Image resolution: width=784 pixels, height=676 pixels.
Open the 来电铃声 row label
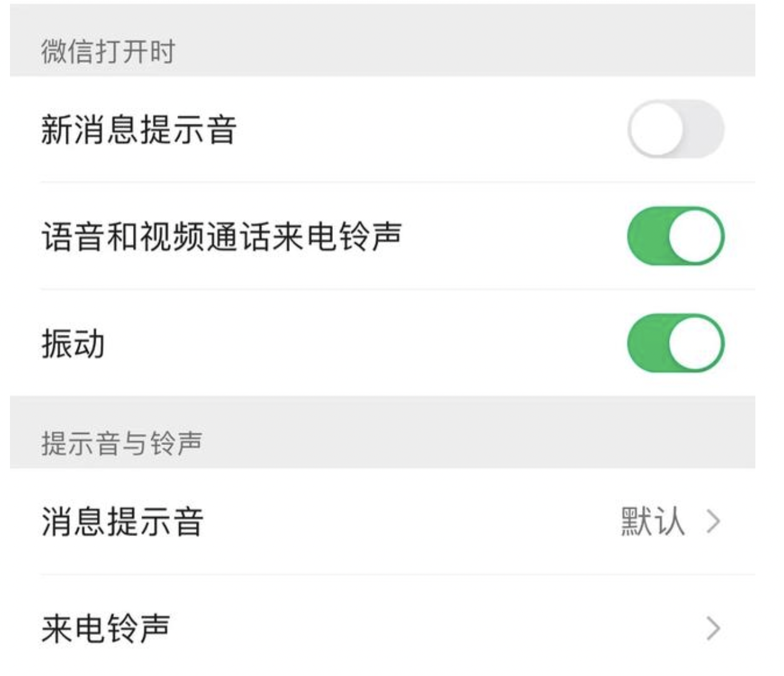tap(106, 629)
